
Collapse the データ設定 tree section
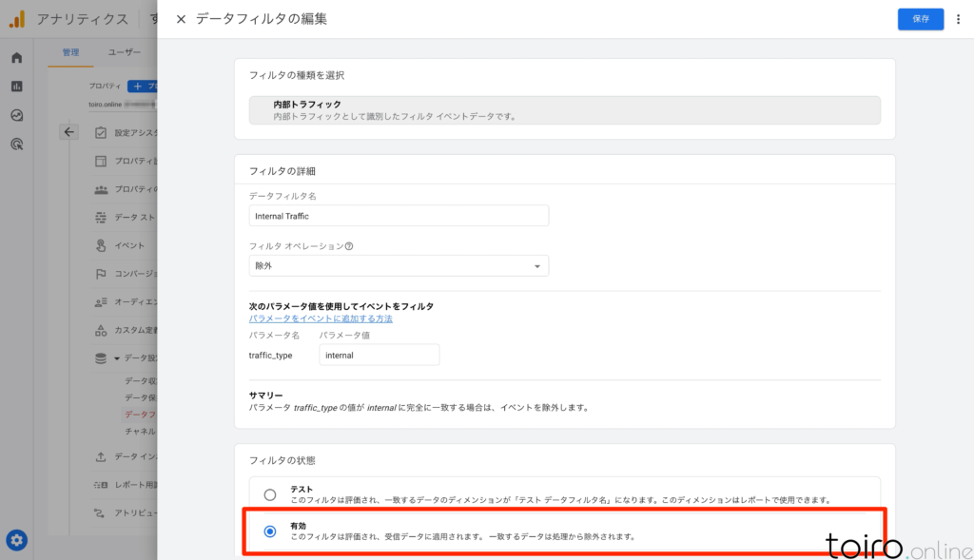pyautogui.click(x=117, y=358)
